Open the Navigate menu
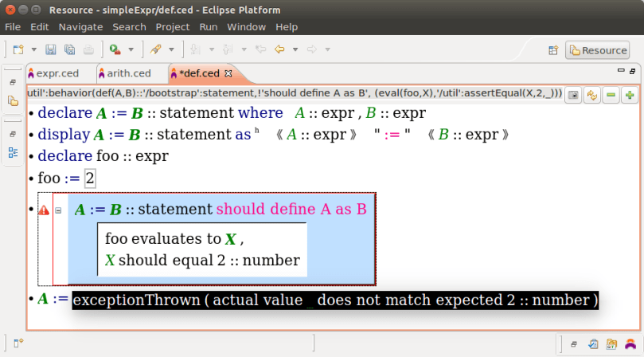Screen dimensions: 644x357 coord(80,26)
